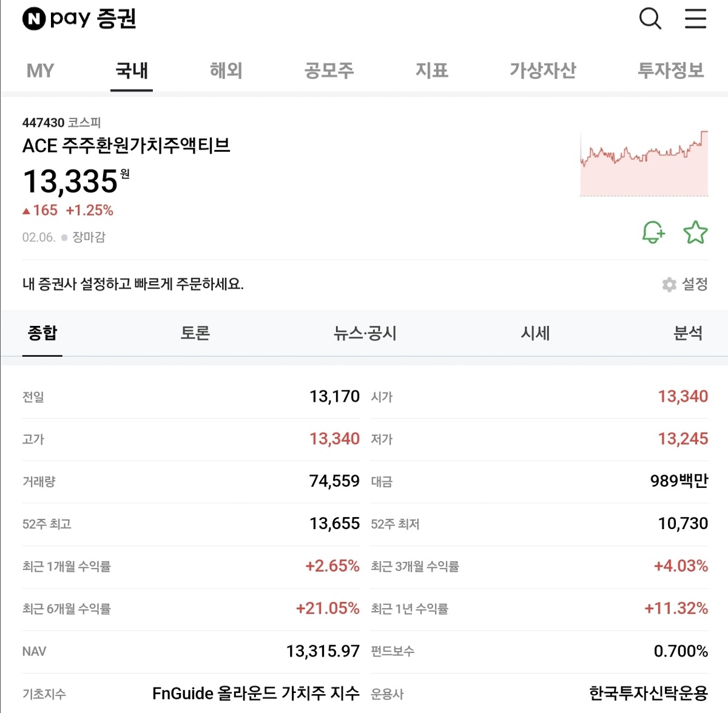
Task: Open the 공모주 tab
Action: pos(329,71)
